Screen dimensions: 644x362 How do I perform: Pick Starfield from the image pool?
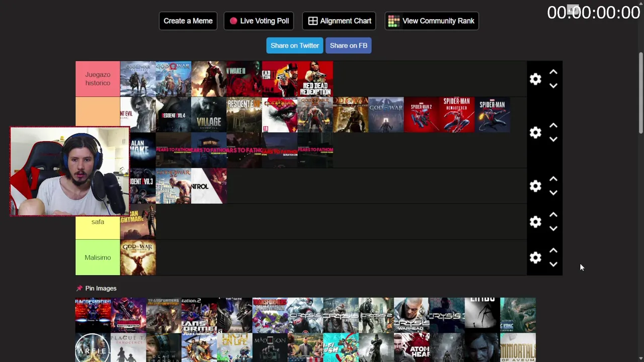[93, 348]
